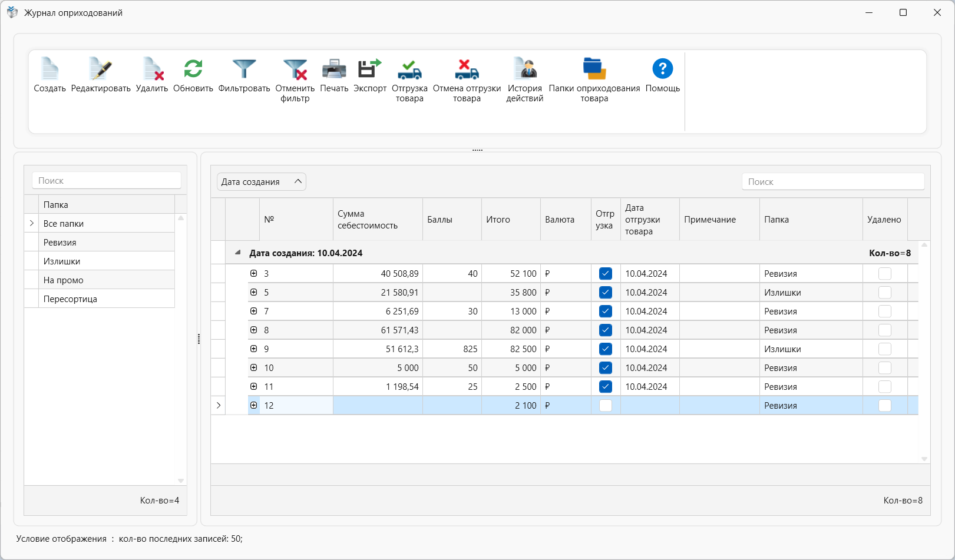Toggle Удалено checkbox for row 8

tap(885, 330)
